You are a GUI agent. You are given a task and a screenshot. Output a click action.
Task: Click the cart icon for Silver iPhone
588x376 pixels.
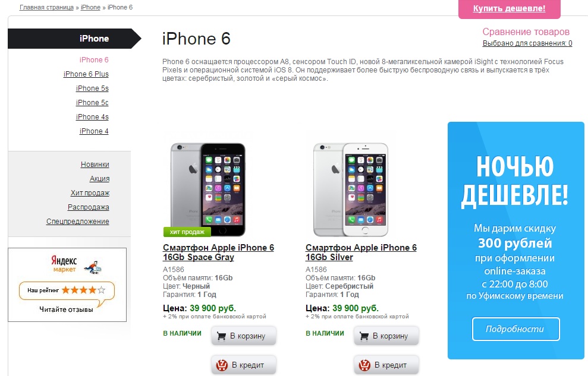pyautogui.click(x=364, y=336)
